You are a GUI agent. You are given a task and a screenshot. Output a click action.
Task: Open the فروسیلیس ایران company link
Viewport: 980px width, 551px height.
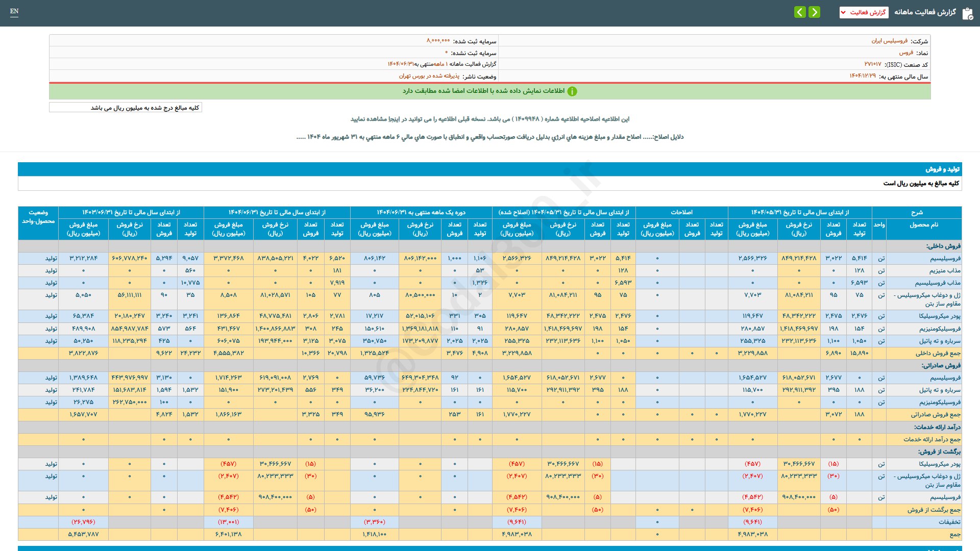pos(889,41)
